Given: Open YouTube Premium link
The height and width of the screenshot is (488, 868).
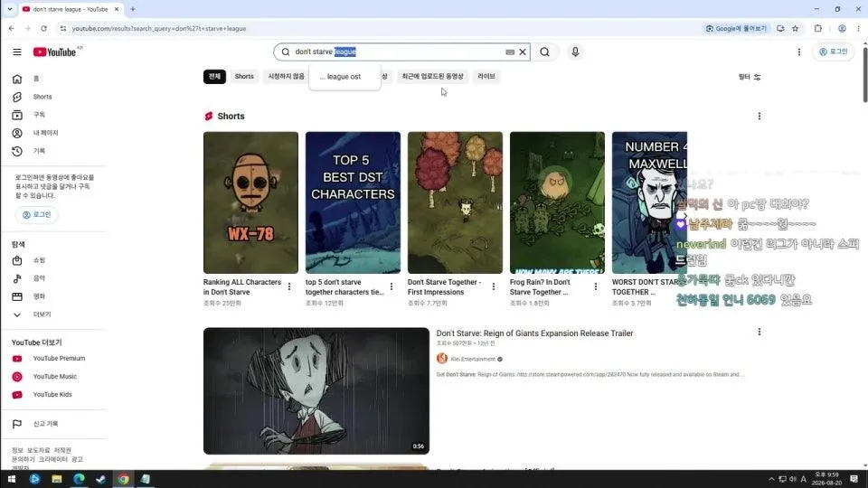Looking at the screenshot, I should [52, 359].
